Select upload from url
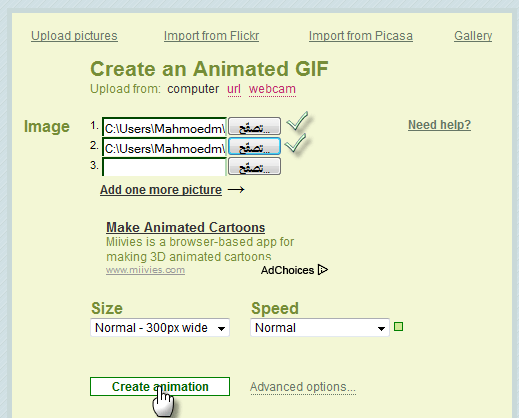Screen dimensions: 519x418 point(234,89)
